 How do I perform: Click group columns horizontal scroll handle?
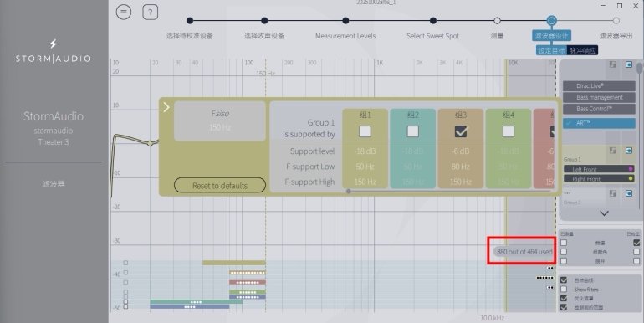click(349, 191)
